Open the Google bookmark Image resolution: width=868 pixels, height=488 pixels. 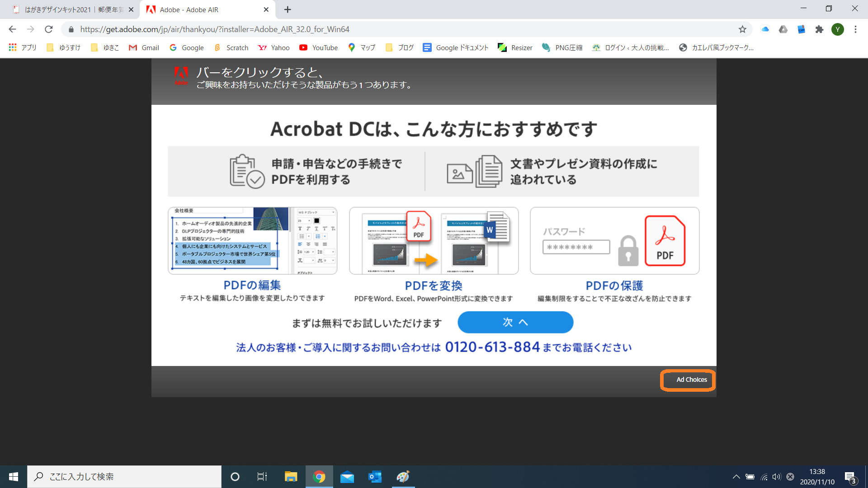click(187, 47)
